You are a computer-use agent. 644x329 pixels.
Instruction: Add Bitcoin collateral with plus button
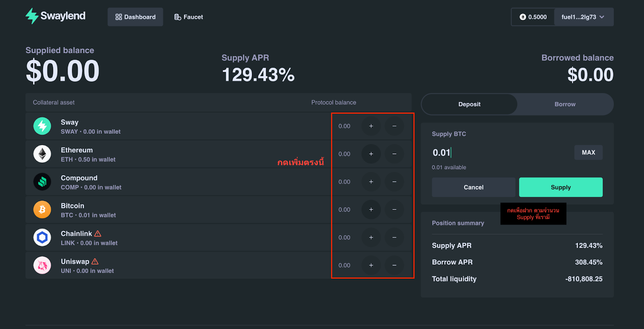371,210
